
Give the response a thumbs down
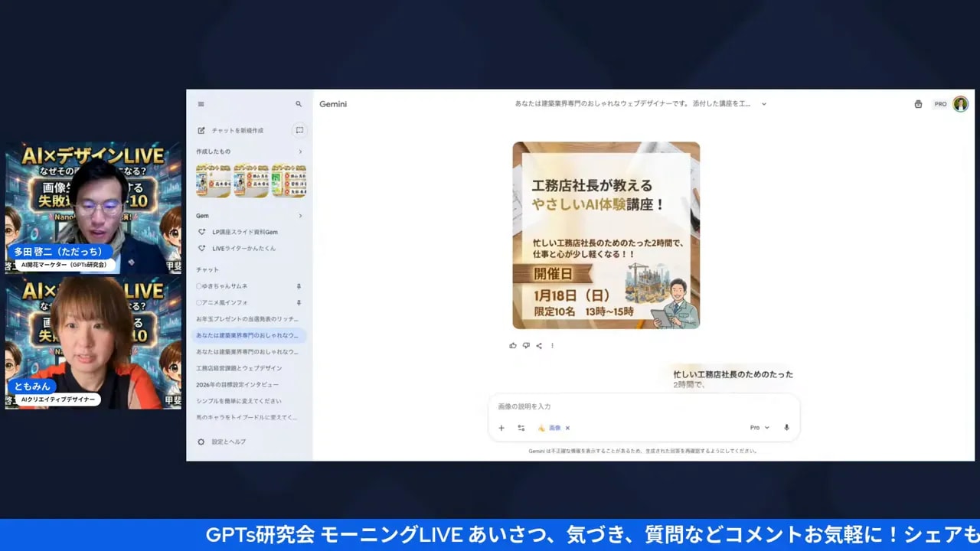[x=526, y=345]
